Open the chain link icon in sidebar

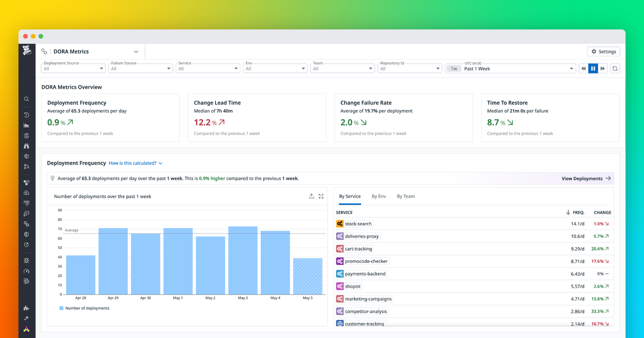click(x=26, y=224)
